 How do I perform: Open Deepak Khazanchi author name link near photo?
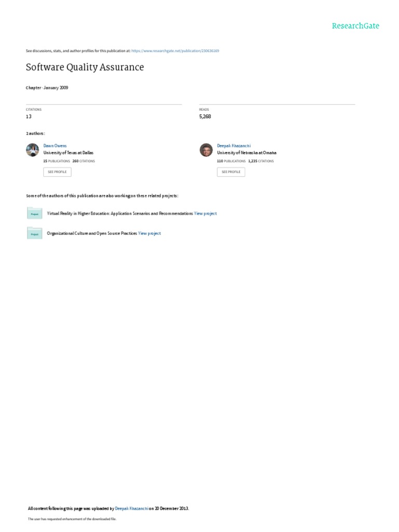click(234, 146)
